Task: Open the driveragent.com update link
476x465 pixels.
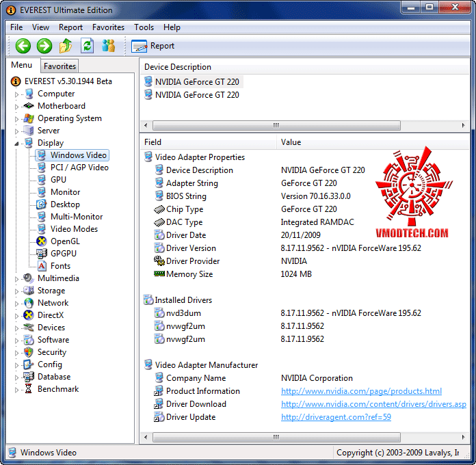Action: click(336, 417)
